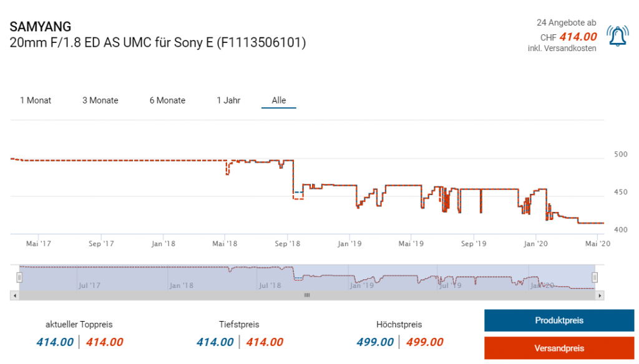This screenshot has width=639, height=364.
Task: Click the scrollbar left arrow
Action: [14, 295]
